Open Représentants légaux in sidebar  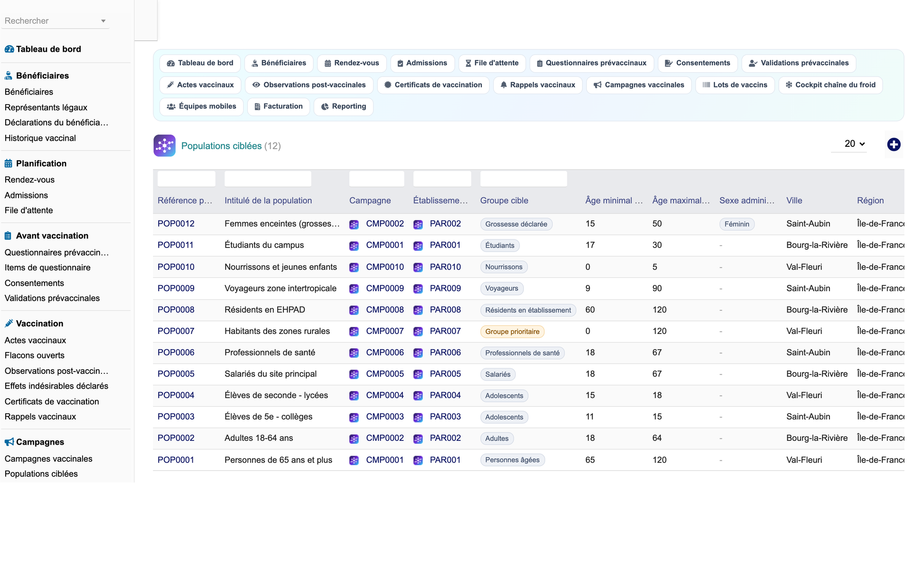[x=46, y=107]
